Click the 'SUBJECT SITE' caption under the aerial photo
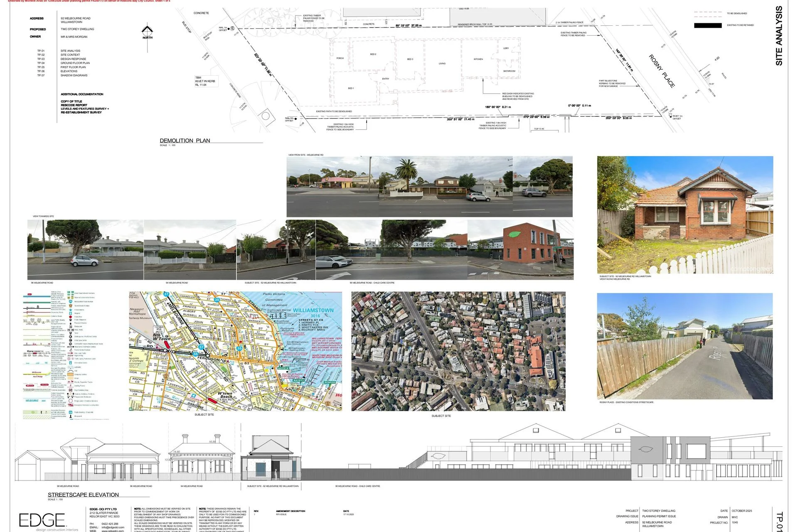 coord(441,416)
